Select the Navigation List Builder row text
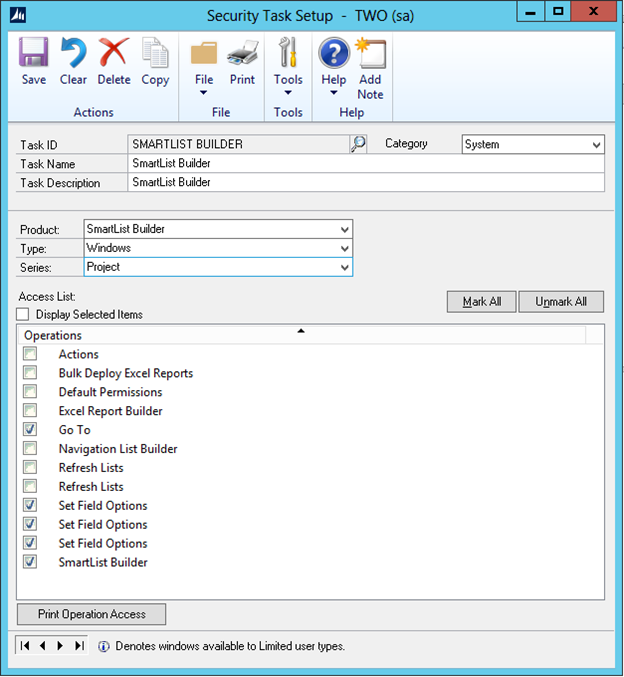624x677 pixels. 118,449
